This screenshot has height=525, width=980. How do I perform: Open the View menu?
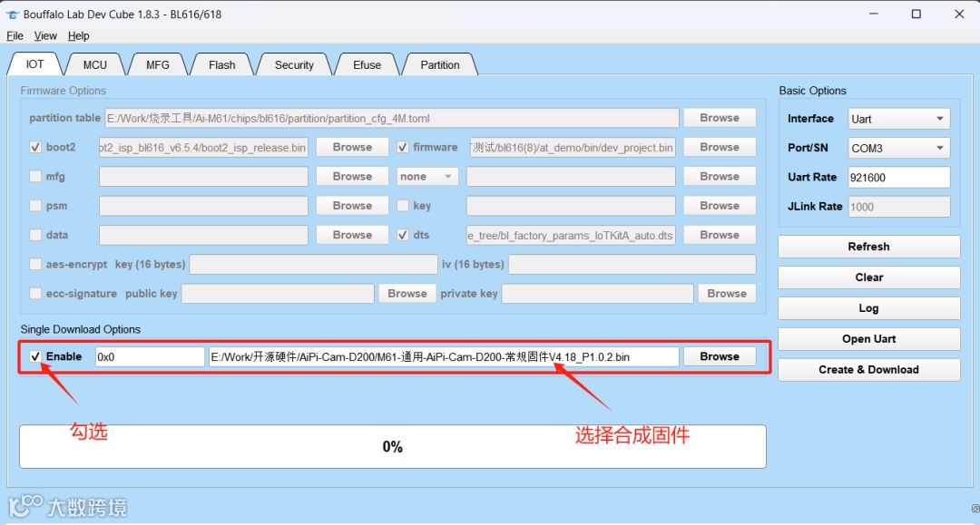pyautogui.click(x=45, y=36)
